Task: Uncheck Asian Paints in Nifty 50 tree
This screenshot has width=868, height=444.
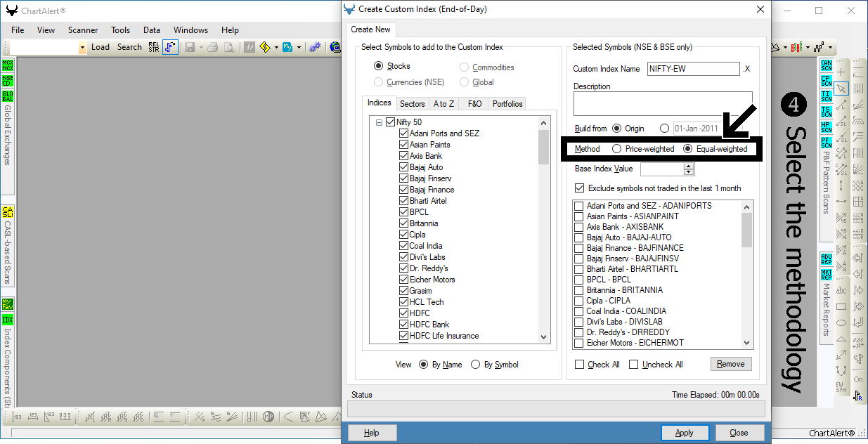Action: [x=403, y=145]
